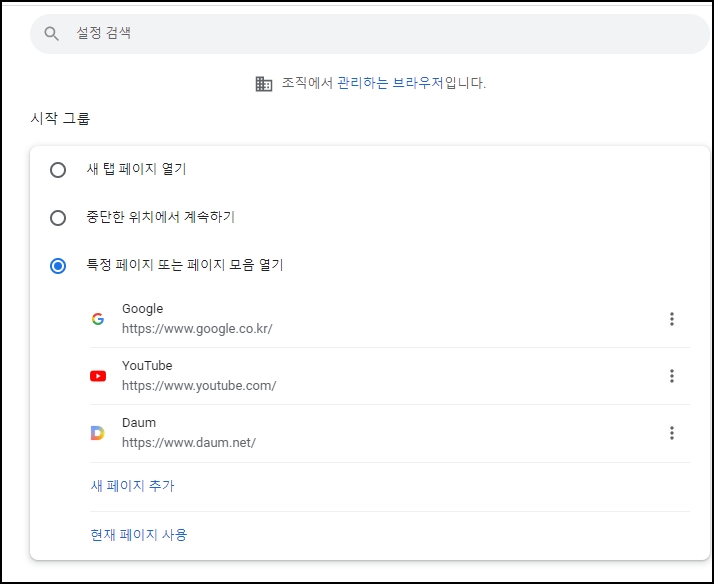Click the YouTube page title

(x=147, y=366)
